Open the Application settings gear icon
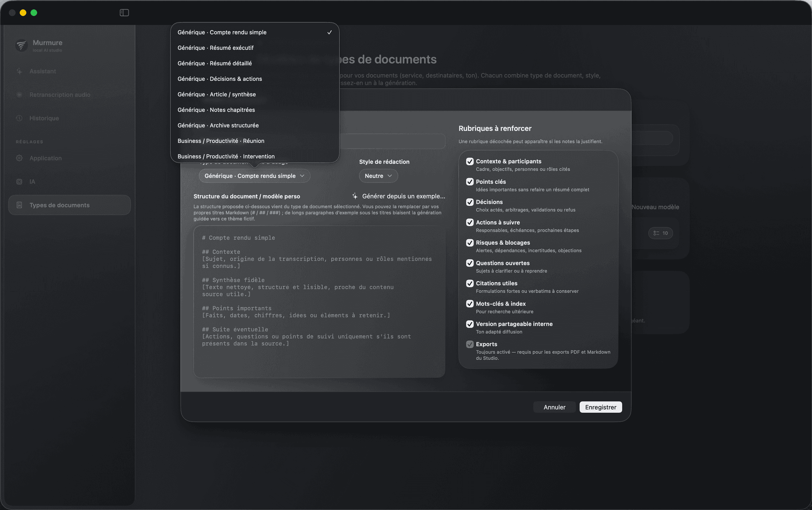The width and height of the screenshot is (812, 510). [19, 158]
